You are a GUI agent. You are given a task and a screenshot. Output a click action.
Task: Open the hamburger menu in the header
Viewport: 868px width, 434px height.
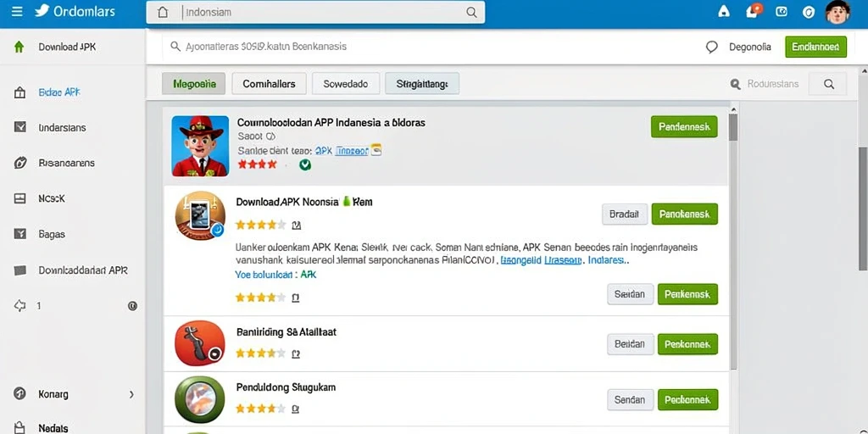coord(17,12)
